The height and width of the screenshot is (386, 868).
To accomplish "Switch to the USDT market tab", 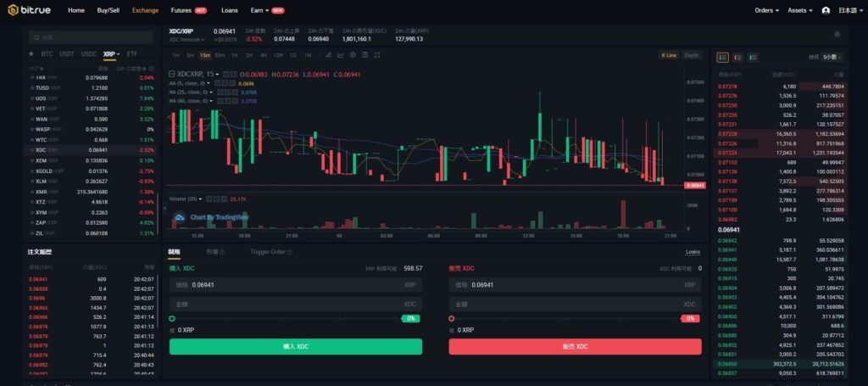I will (x=67, y=54).
